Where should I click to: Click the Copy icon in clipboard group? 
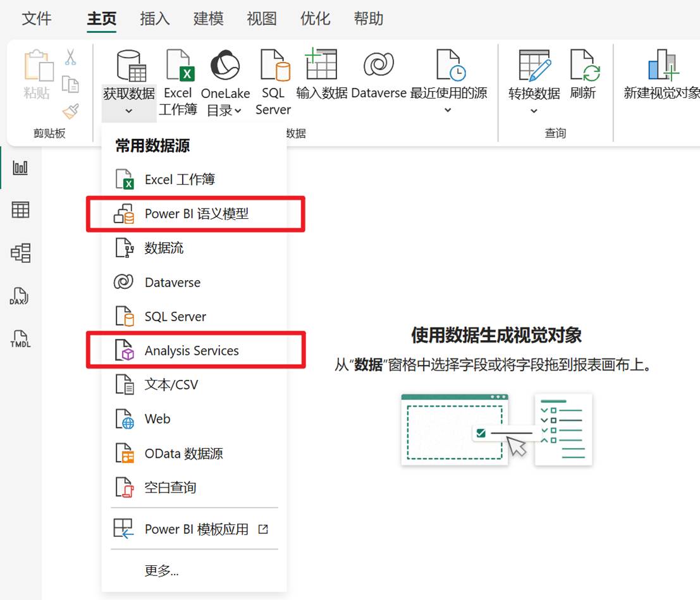71,84
